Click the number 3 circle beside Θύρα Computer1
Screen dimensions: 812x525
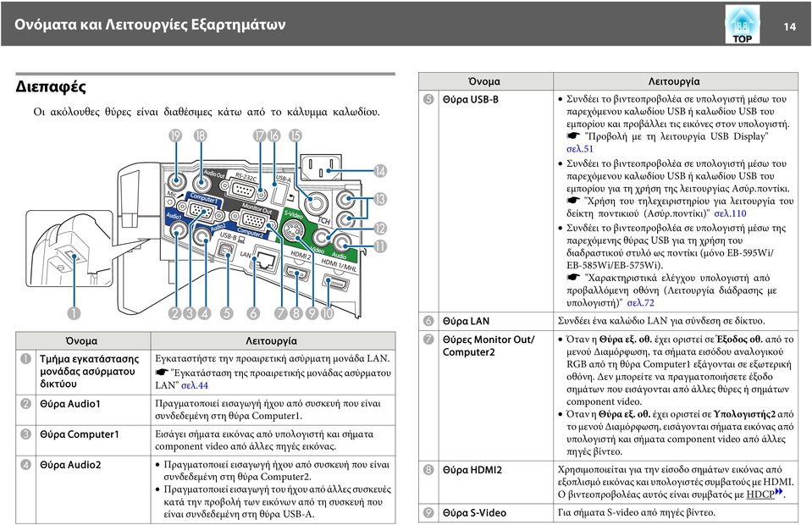[x=25, y=434]
